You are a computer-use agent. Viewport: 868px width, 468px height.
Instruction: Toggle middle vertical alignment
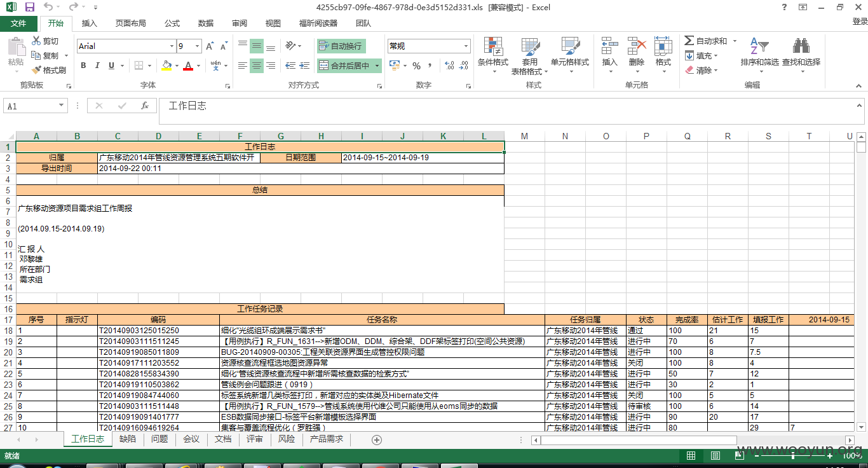click(x=257, y=46)
